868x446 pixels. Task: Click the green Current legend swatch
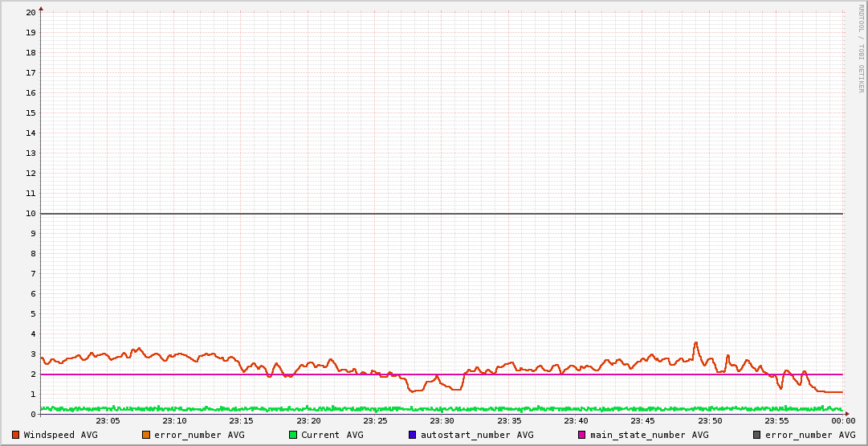pos(293,435)
